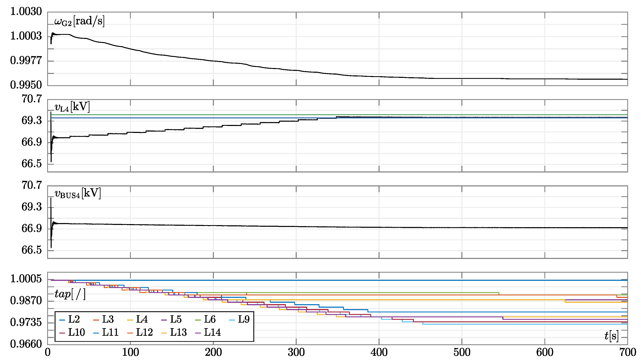Click the L5 legend entry
Image resolution: width=641 pixels, height=364 pixels.
tap(176, 320)
